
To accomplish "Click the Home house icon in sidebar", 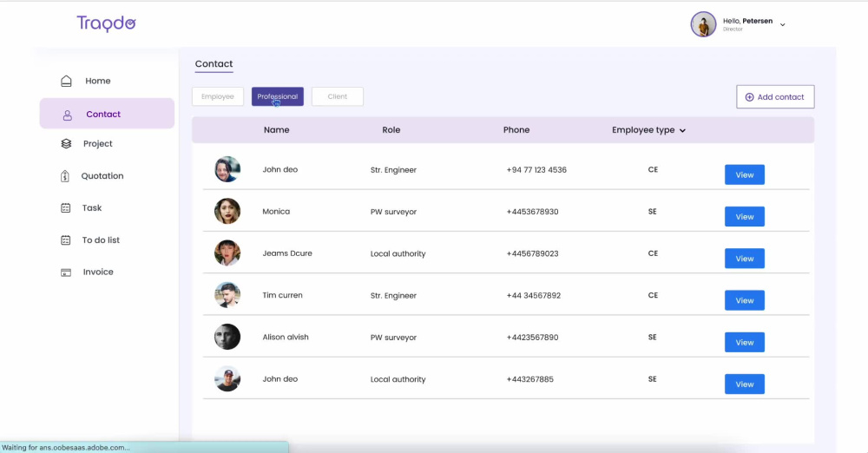I will tap(67, 81).
